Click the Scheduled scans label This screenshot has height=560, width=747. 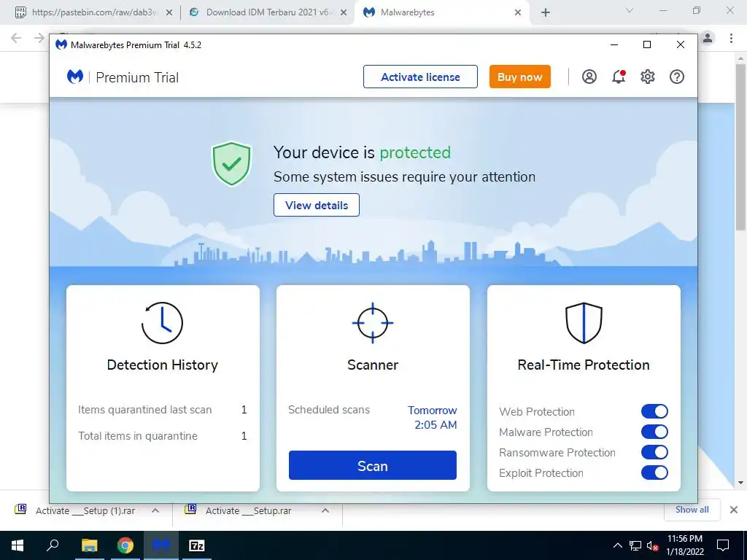(329, 410)
